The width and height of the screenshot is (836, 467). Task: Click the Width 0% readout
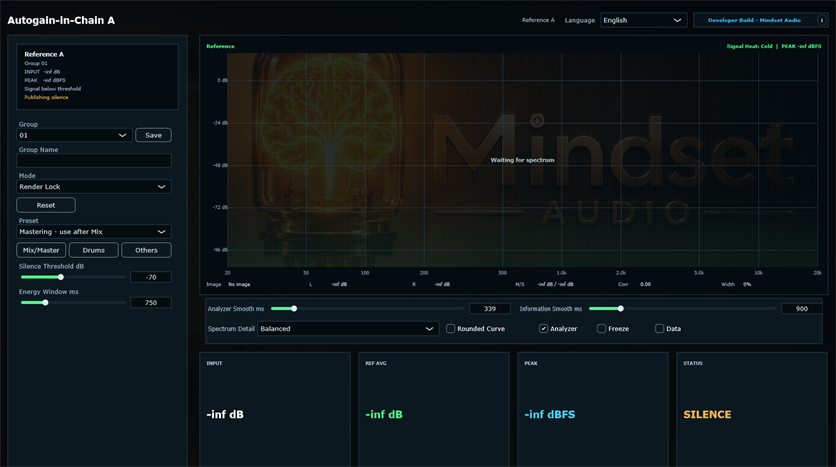pyautogui.click(x=736, y=285)
